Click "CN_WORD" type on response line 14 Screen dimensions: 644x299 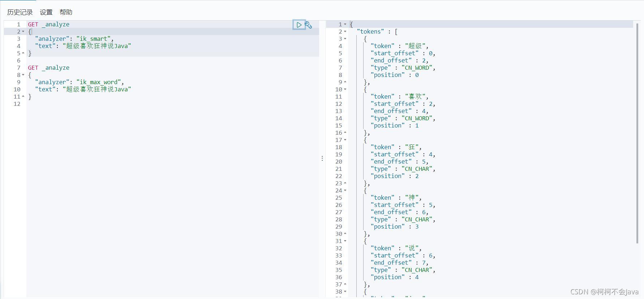[417, 118]
